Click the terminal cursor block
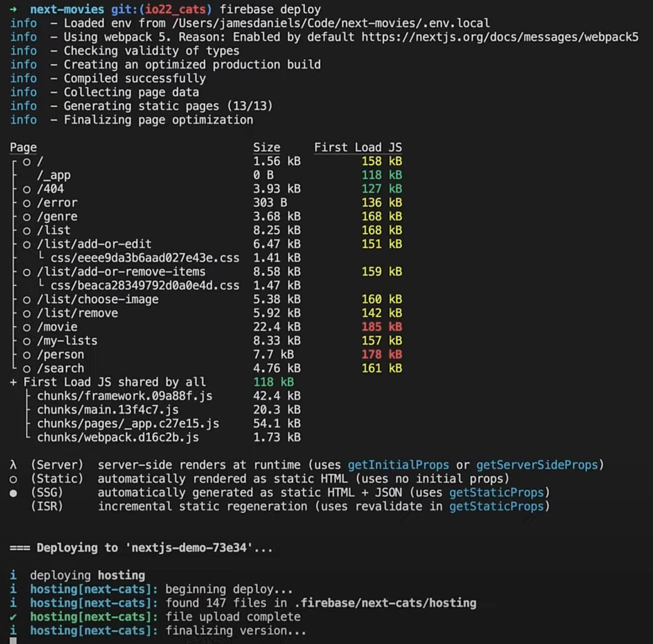Screen dimensions: 653x644 [x=13, y=641]
